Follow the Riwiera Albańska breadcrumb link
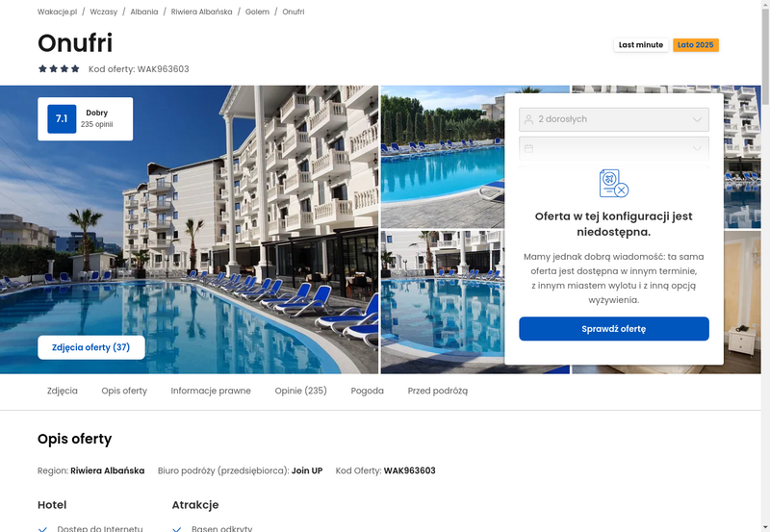Image resolution: width=770 pixels, height=532 pixels. [x=201, y=12]
